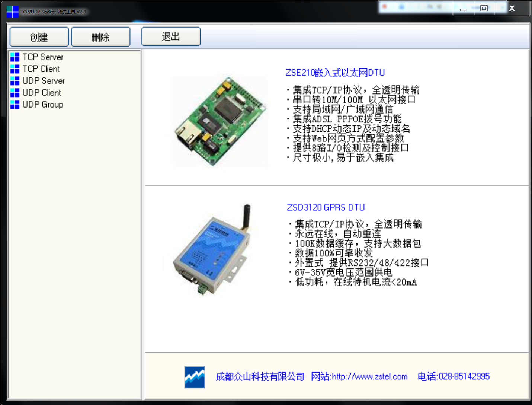Choose the UDP Group tree entry label
Screen dimensions: 532x405
(43, 105)
